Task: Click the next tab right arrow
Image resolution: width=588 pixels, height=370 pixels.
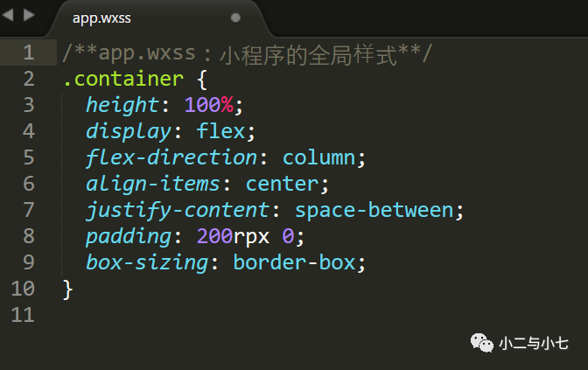Action: [29, 15]
